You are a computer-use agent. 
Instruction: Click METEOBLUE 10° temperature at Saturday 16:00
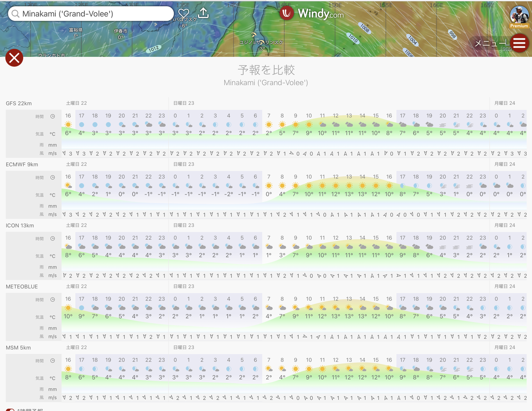pyautogui.click(x=68, y=316)
